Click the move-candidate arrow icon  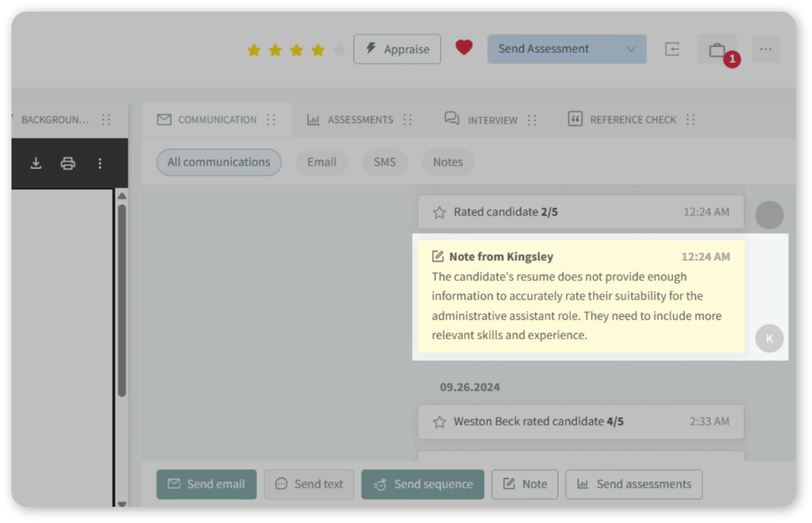tap(672, 49)
